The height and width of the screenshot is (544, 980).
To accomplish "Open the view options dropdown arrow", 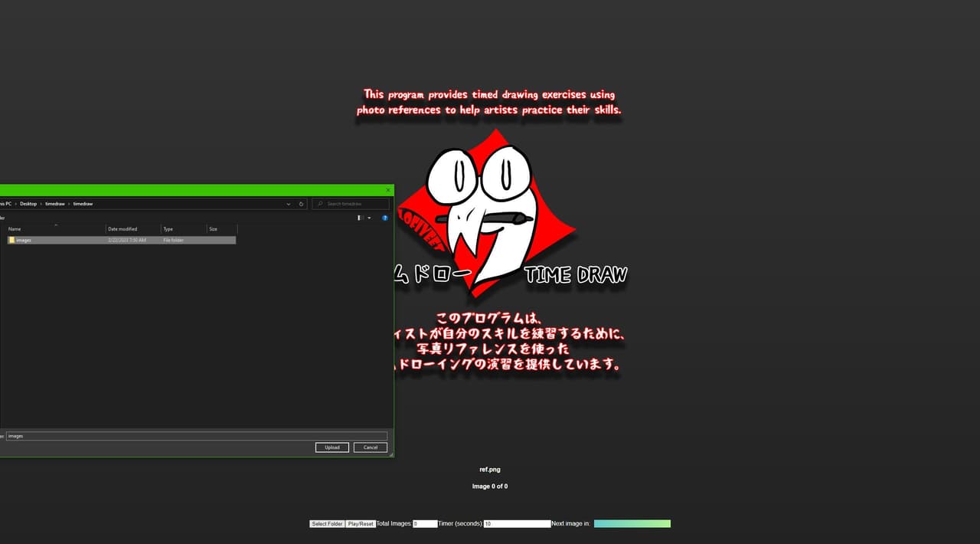I will [x=369, y=218].
